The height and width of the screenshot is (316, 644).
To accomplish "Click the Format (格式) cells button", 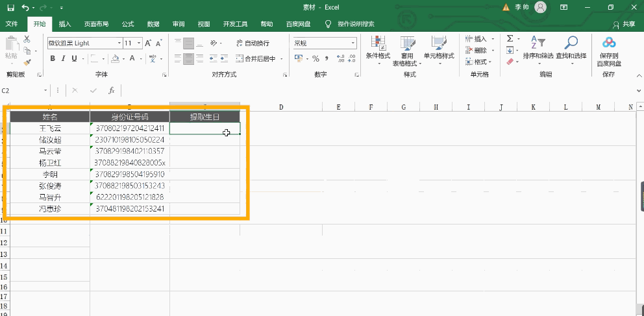I will pyautogui.click(x=476, y=62).
